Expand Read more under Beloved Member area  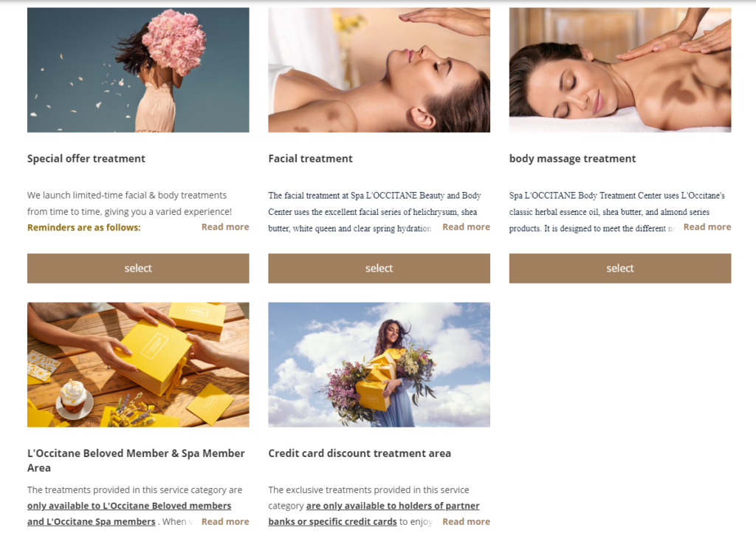pos(225,521)
